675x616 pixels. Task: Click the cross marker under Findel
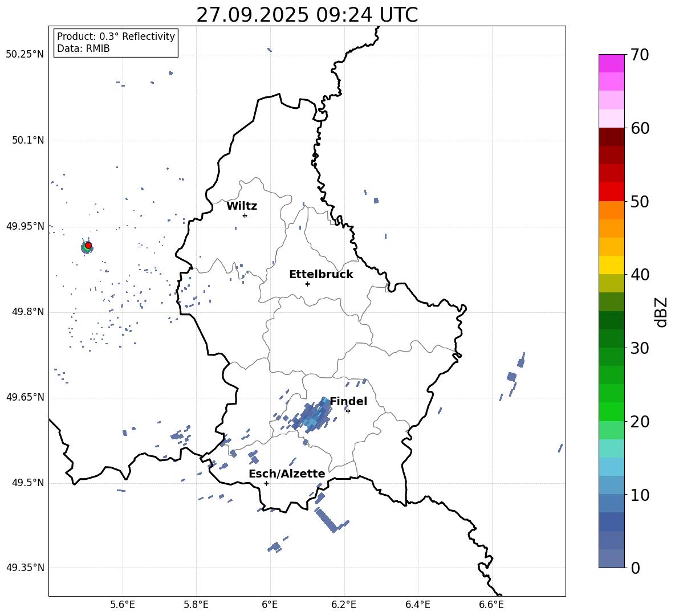point(348,411)
